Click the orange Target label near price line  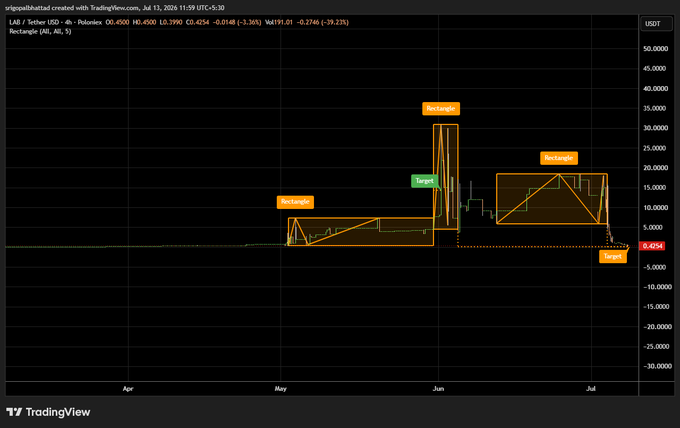coord(612,256)
